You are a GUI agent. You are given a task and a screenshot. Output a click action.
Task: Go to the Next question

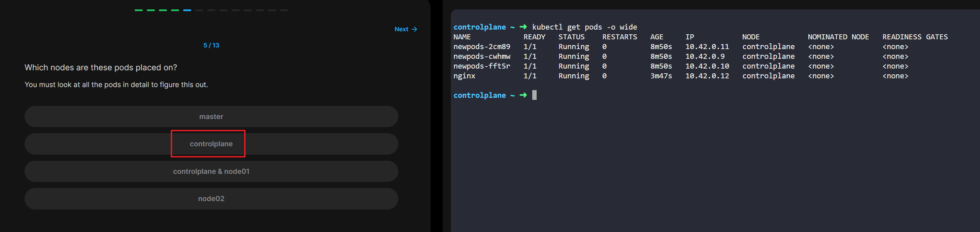(406, 29)
